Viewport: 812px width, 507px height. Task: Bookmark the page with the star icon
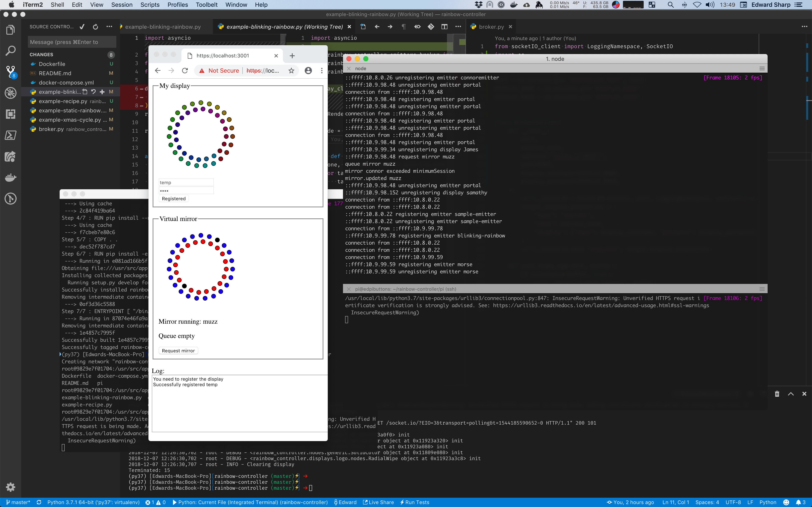tap(291, 71)
